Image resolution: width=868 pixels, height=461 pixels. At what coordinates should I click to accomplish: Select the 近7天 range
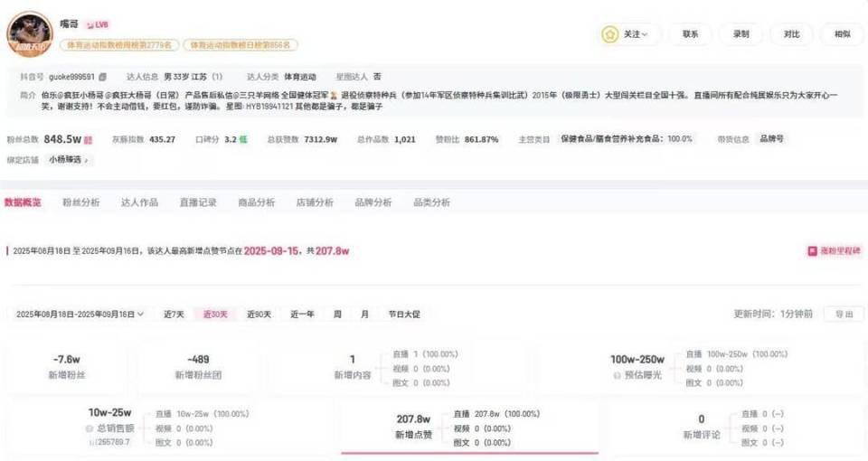tap(174, 315)
